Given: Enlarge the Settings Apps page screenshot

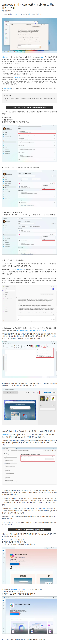Looking at the screenshot, I should (29, 143).
